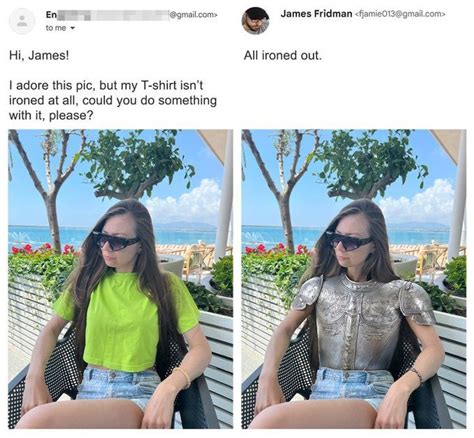Click the blurred sender's @gmail.com address
The image size is (474, 438).
[193, 15]
